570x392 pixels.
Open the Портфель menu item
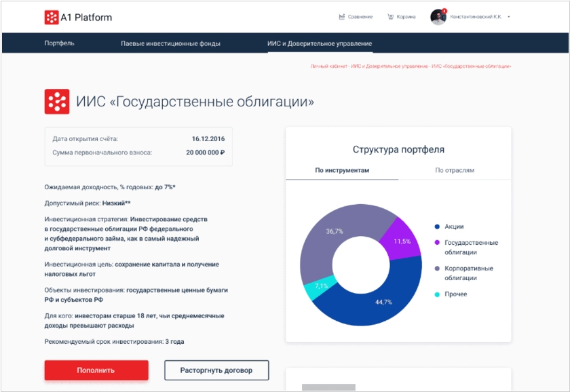click(x=59, y=43)
